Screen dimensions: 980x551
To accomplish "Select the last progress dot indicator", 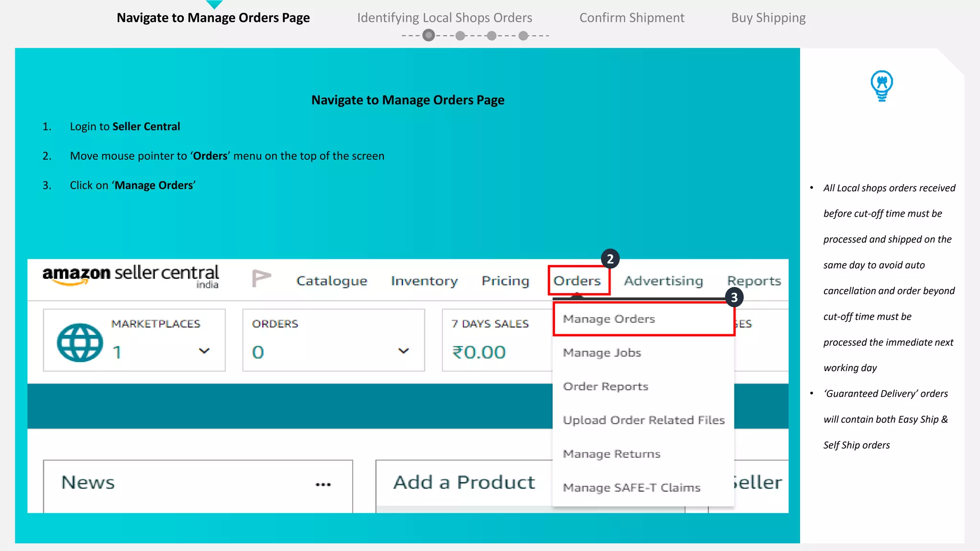I will click(x=523, y=35).
